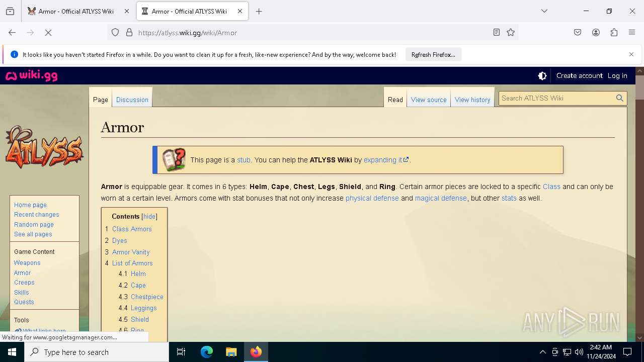Toggle reader view icon in the address bar
644x362 pixels.
pos(497,32)
